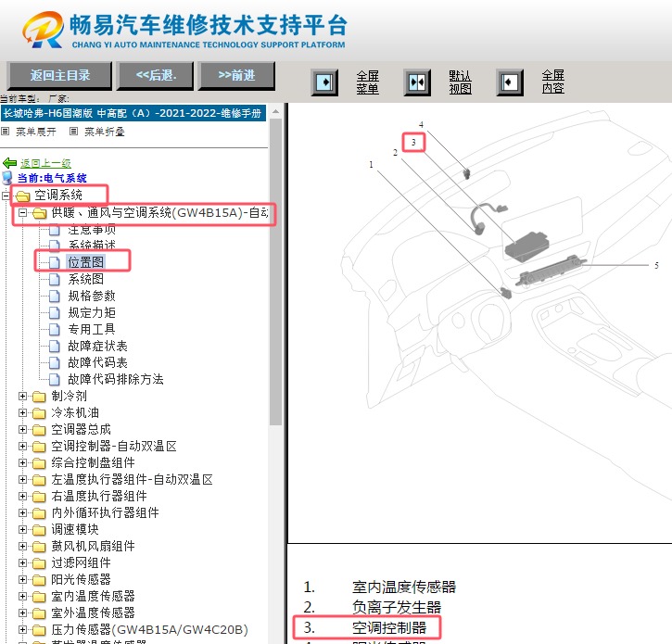Screen dimensions: 672x644
Task: Click the full-screen menu icon
Action: click(324, 82)
